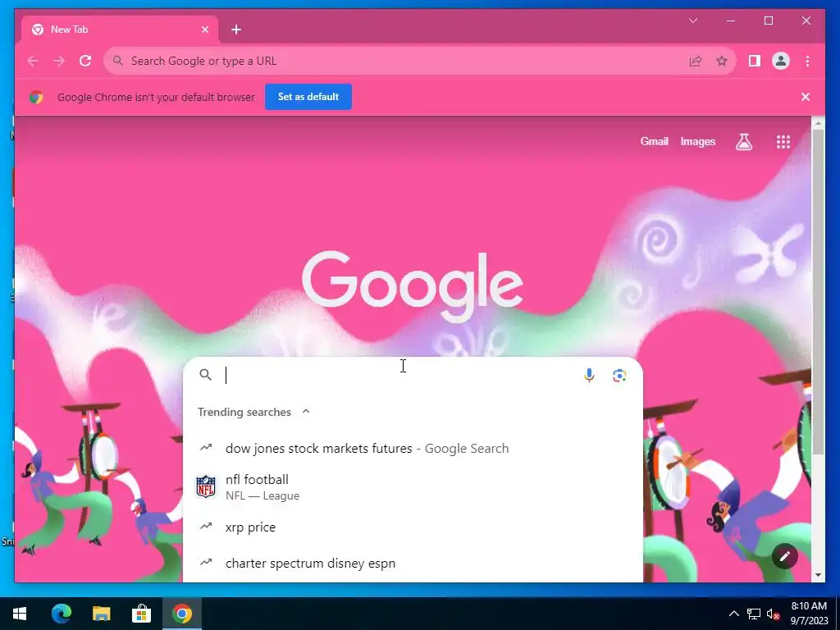The width and height of the screenshot is (840, 630).
Task: Open the network status tray icon
Action: (754, 614)
